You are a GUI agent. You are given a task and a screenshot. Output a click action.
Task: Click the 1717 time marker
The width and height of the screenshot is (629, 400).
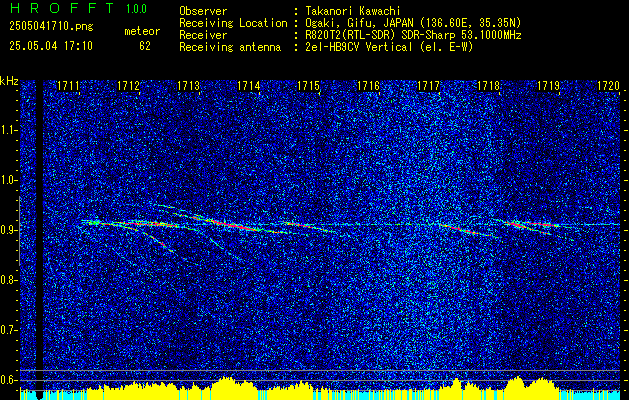pos(428,86)
